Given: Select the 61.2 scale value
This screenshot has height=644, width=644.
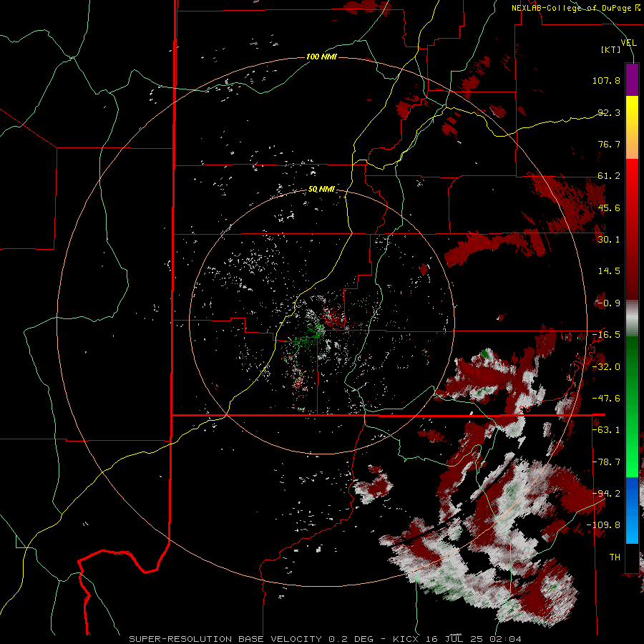Looking at the screenshot, I should click(609, 176).
